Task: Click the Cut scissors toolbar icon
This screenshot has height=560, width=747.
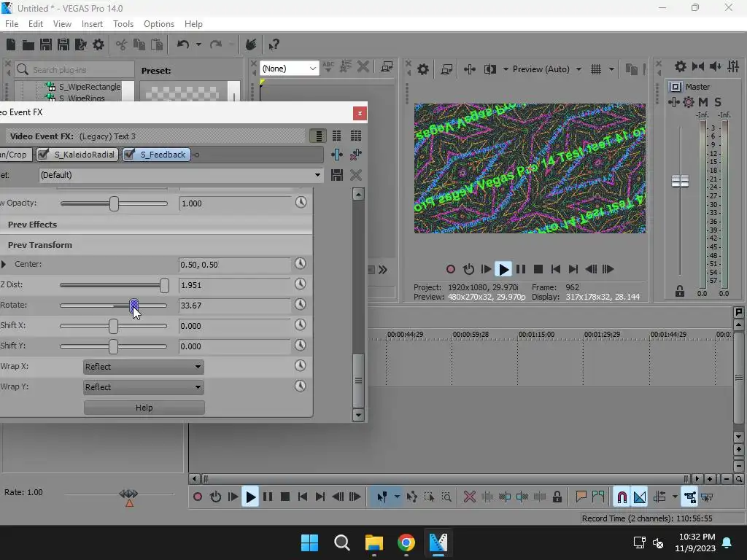Action: click(122, 44)
